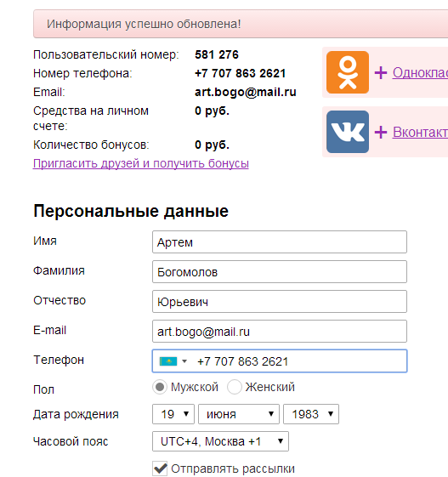Open the birth day dropdown showing 19

[x=173, y=414]
